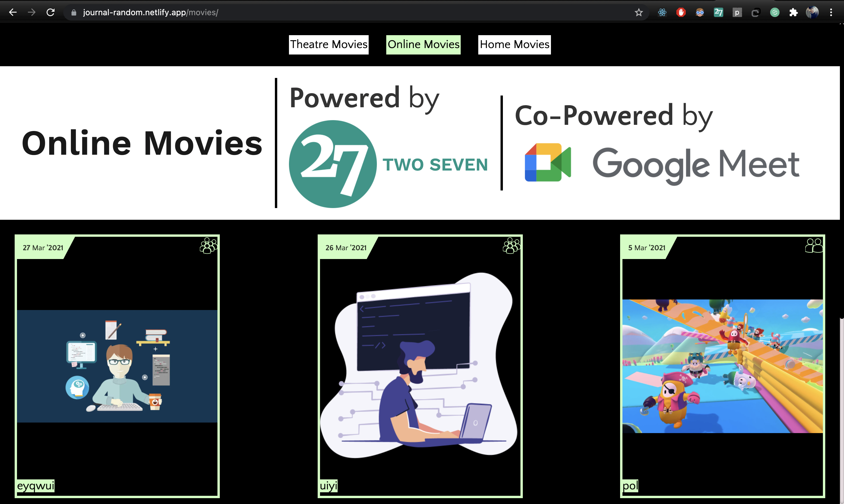The width and height of the screenshot is (844, 504).
Task: Click the two-people icon on the pol card
Action: pos(814,246)
